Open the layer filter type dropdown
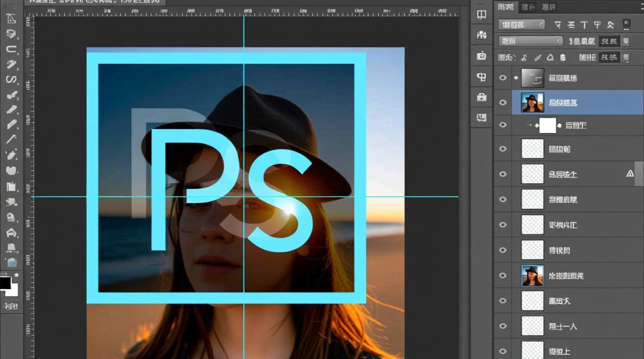644x359 pixels. pos(521,25)
